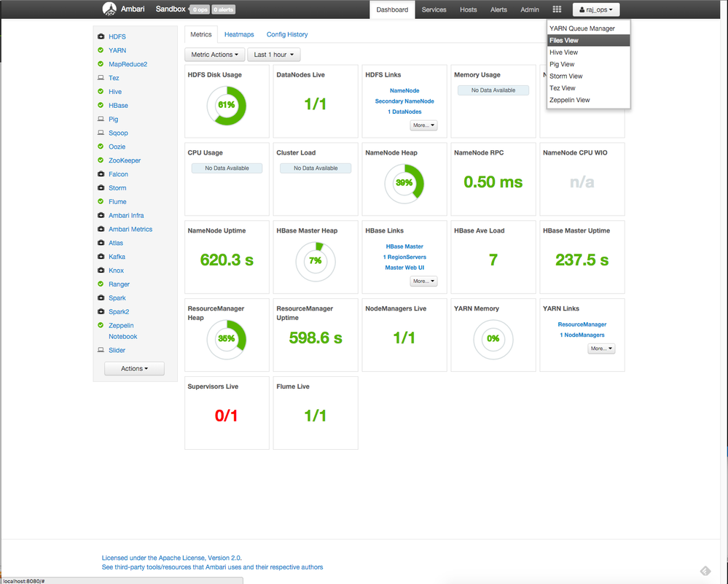728x584 pixels.
Task: Click the Kafka maintenance mode icon
Action: 101,256
